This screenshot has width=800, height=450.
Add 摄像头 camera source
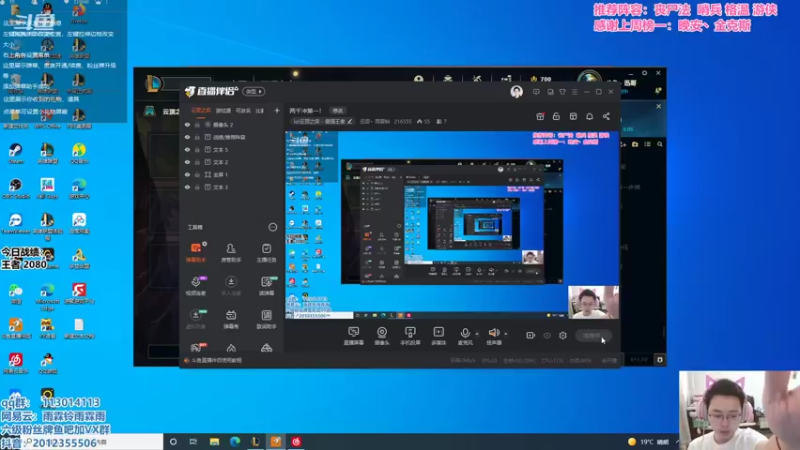pos(382,336)
